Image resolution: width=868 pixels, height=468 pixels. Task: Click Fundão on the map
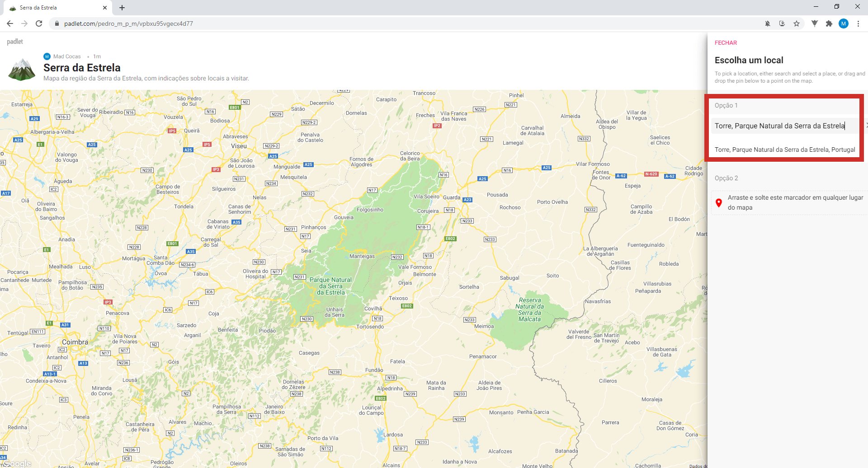(374, 370)
